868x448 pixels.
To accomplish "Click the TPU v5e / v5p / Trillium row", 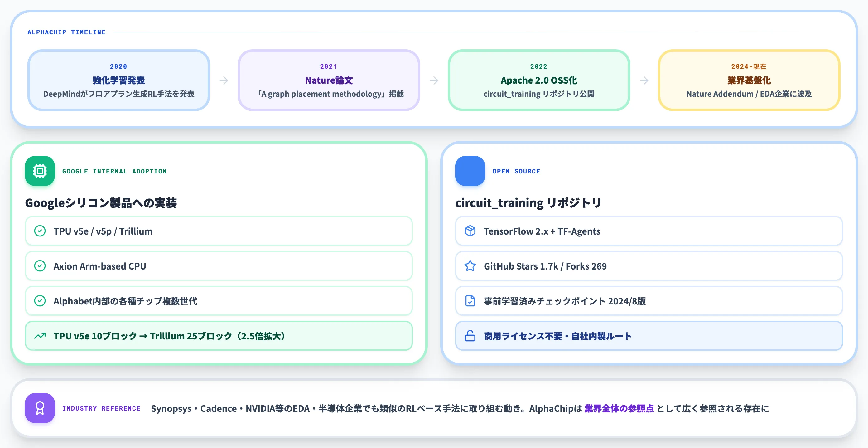I will coord(219,231).
